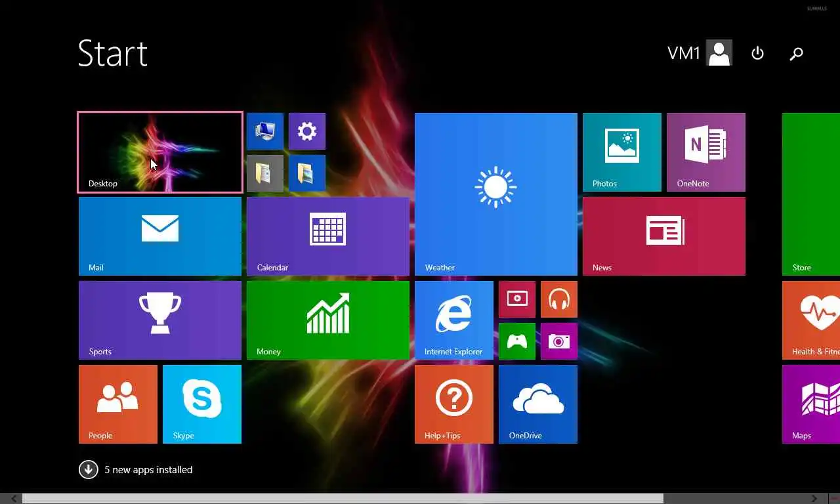Click the horizontal scrollbar thumb

[343, 499]
